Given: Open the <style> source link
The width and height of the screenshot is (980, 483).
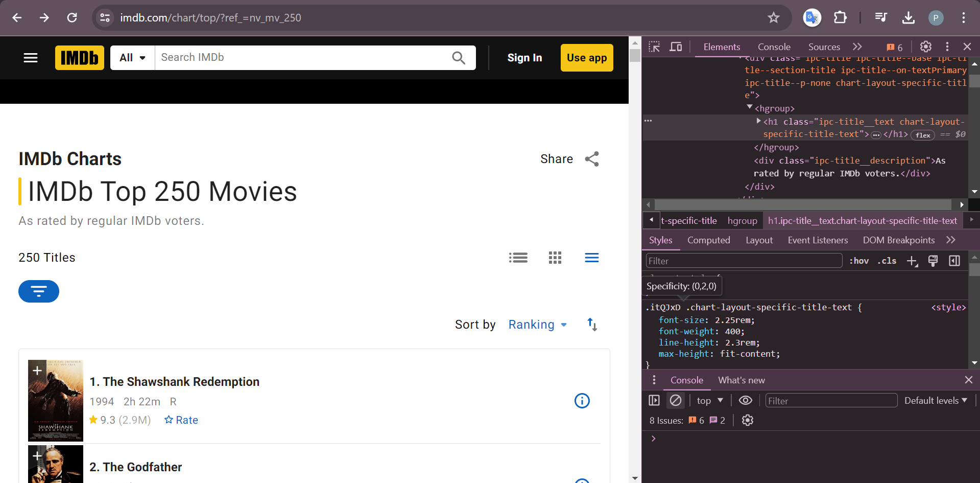Looking at the screenshot, I should click(948, 307).
